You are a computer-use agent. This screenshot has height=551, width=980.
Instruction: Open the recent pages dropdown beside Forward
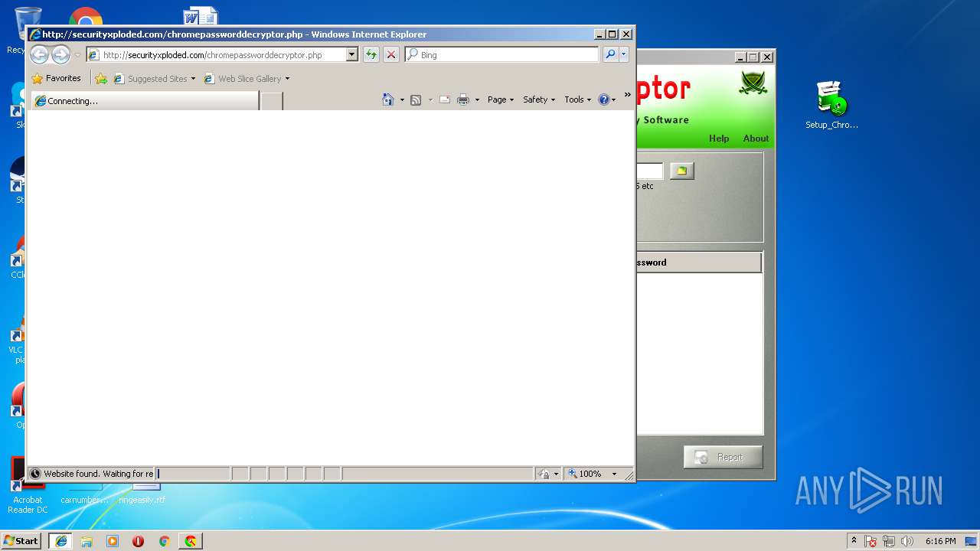(77, 55)
